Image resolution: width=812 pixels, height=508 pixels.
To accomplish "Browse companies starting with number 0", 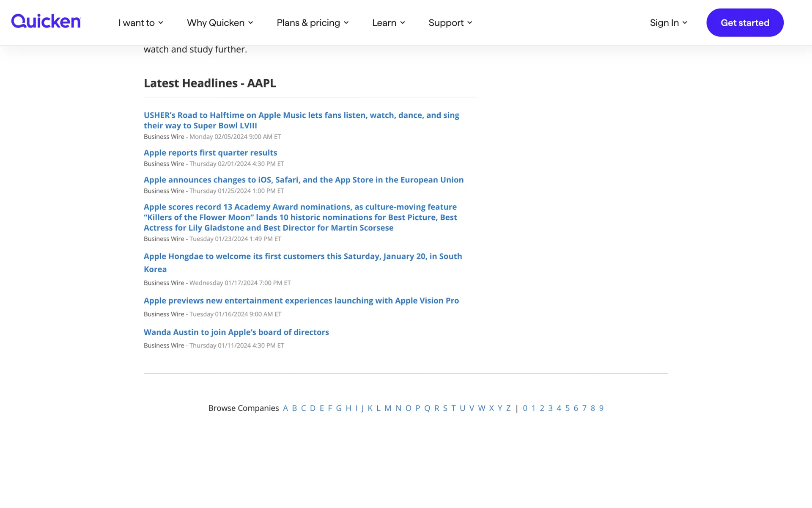I will [x=525, y=408].
